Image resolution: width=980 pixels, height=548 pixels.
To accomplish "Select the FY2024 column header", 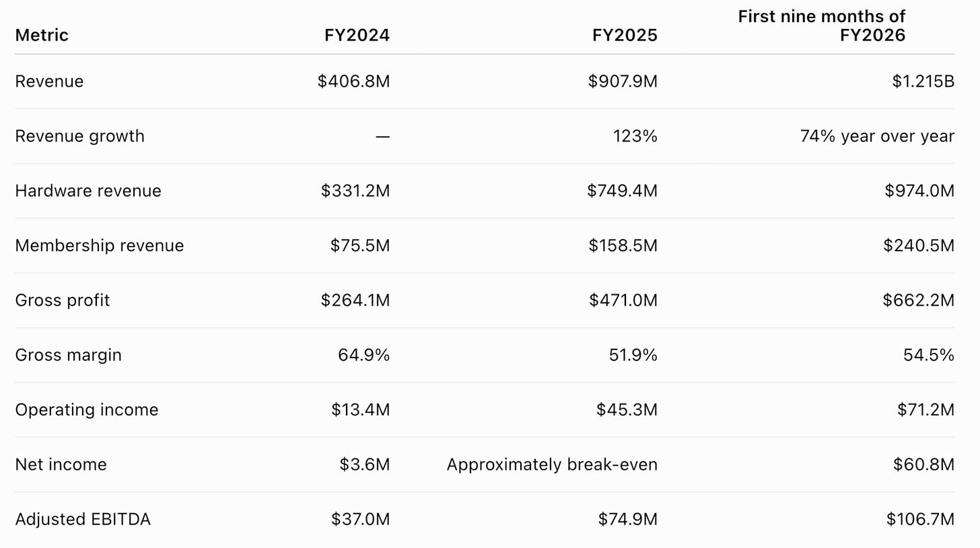I will point(357,35).
